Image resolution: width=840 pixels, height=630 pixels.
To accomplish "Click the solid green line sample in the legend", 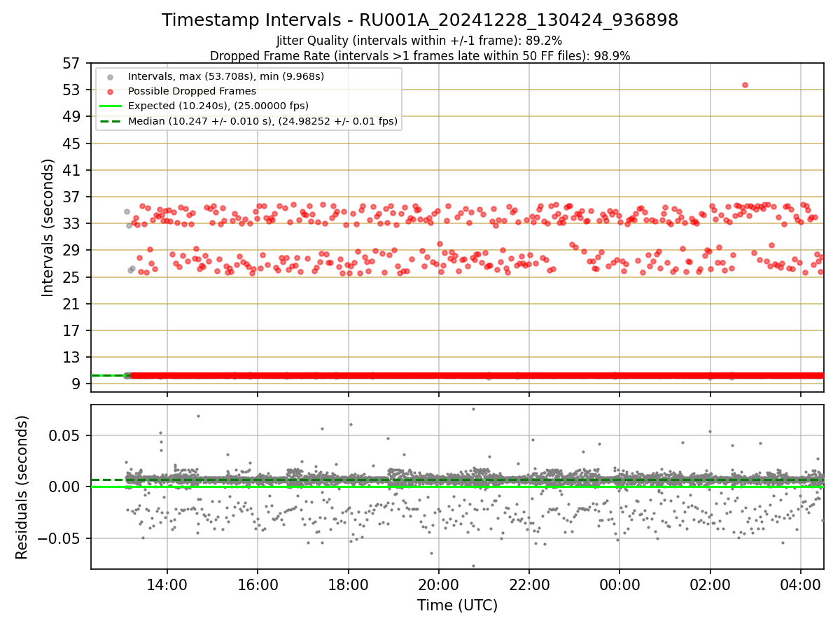I will click(111, 106).
